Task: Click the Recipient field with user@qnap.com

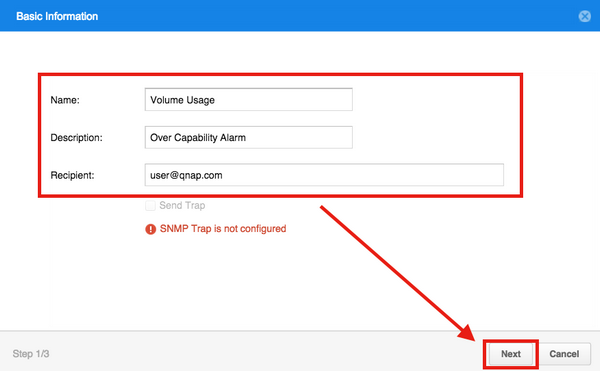Action: pos(324,175)
